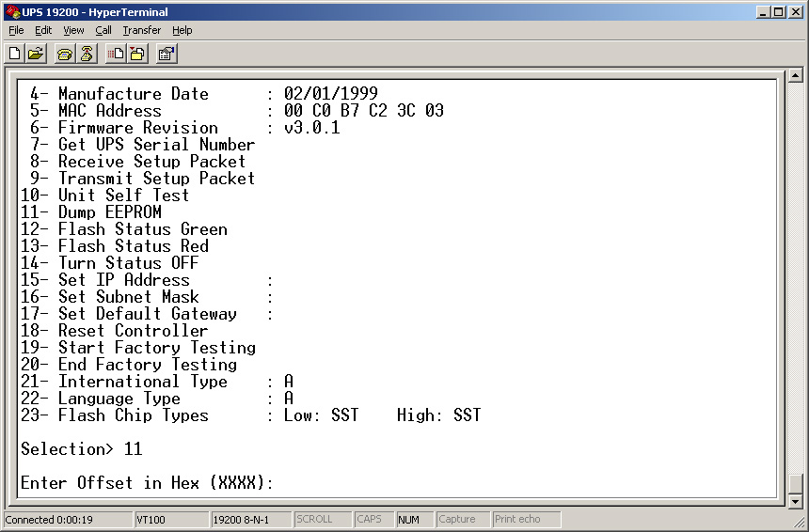809x532 pixels.
Task: Click the firmware version v3.0.1
Action: coord(312,128)
